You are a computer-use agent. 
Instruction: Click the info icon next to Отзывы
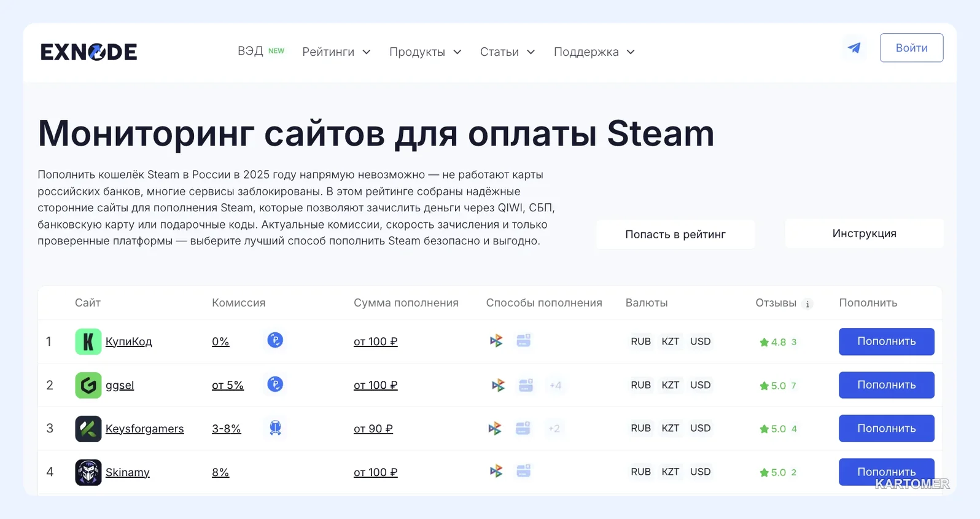(x=807, y=304)
